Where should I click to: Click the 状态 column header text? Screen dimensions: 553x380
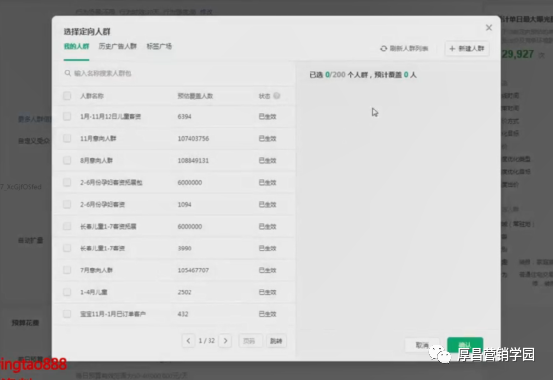[265, 96]
